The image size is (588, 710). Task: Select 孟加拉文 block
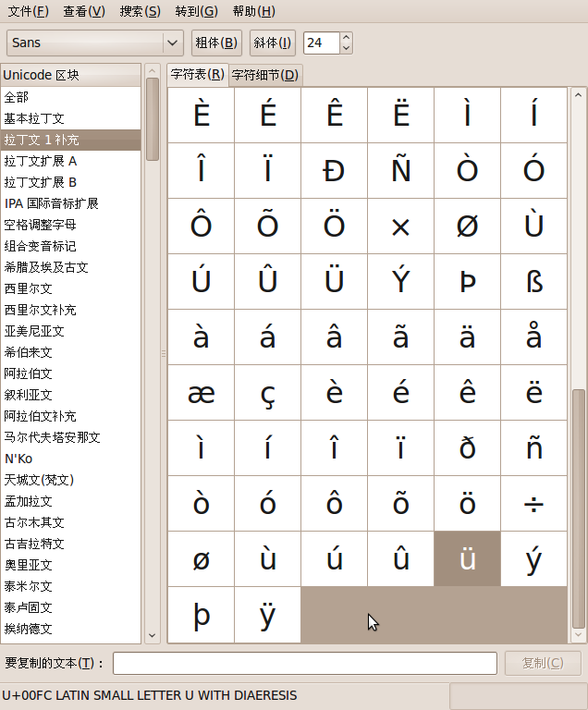(x=70, y=502)
